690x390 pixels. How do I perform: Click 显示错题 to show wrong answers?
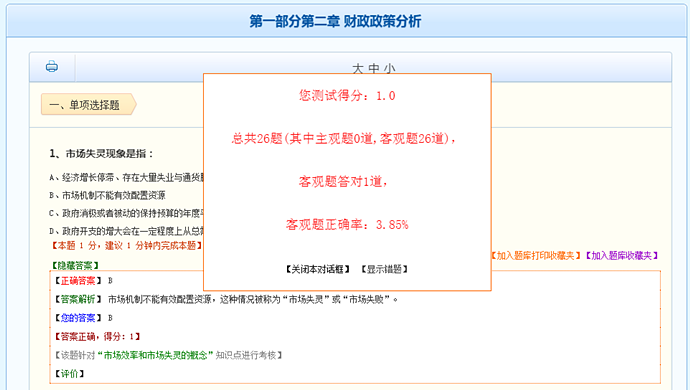coord(384,269)
